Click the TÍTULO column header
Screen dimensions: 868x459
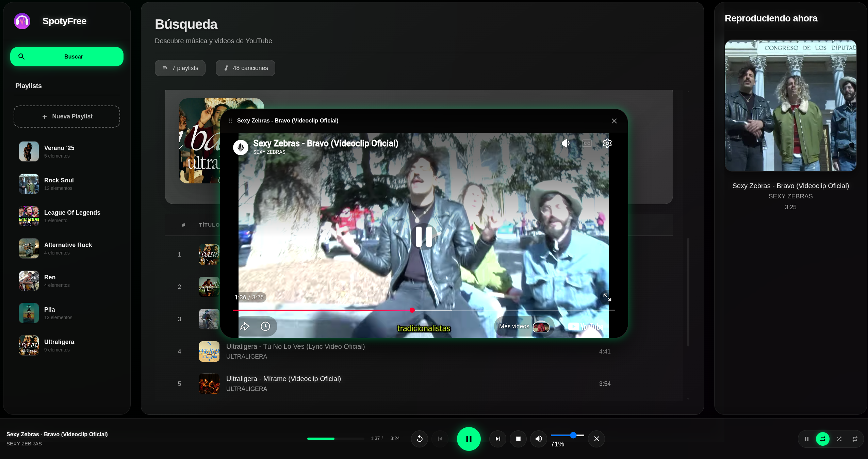209,225
